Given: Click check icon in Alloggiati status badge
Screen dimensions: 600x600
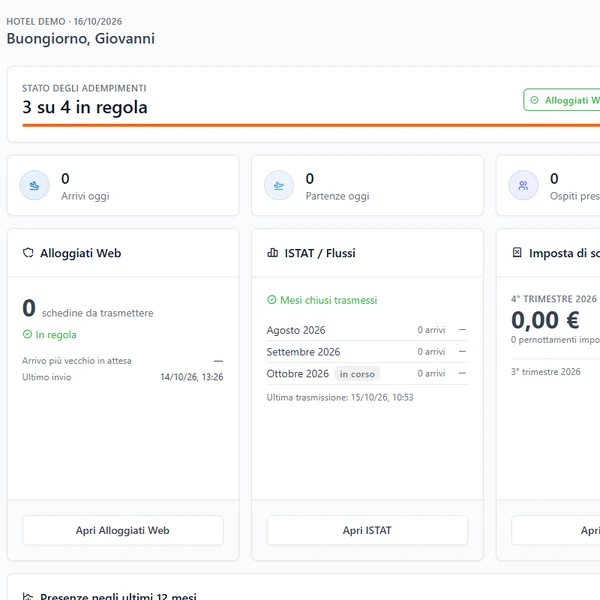Looking at the screenshot, I should pos(534,100).
